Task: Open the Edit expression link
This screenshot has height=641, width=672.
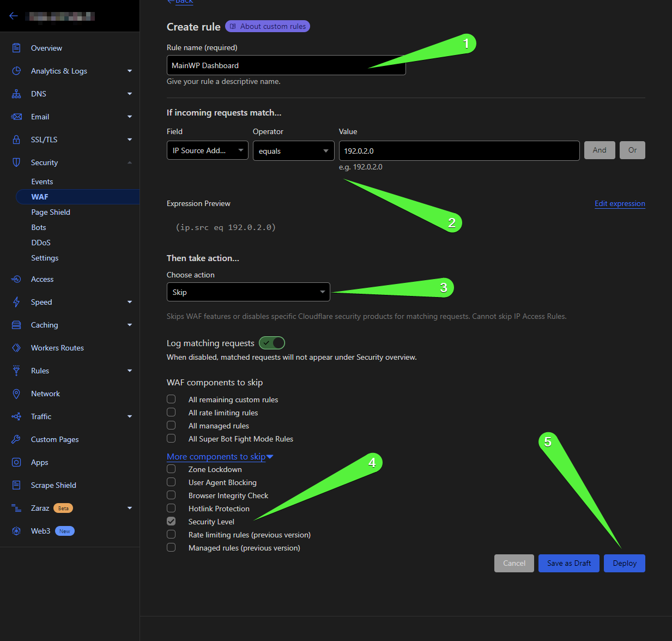Action: click(x=620, y=203)
